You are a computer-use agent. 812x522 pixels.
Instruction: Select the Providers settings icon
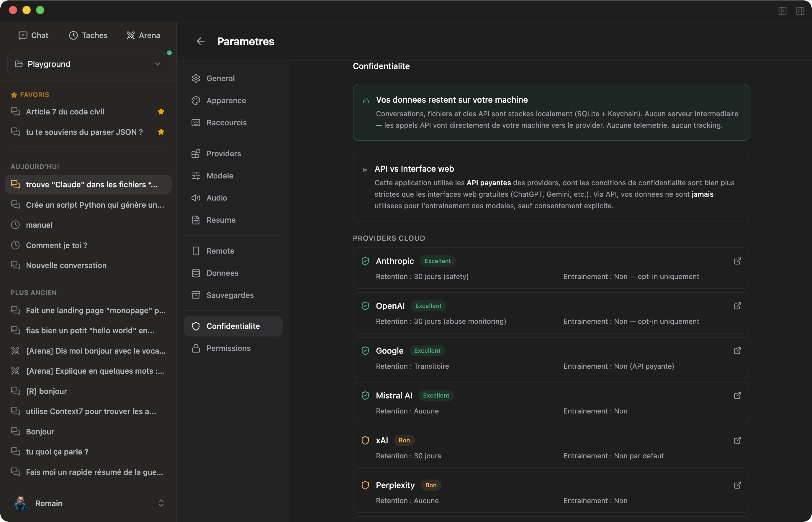(196, 154)
